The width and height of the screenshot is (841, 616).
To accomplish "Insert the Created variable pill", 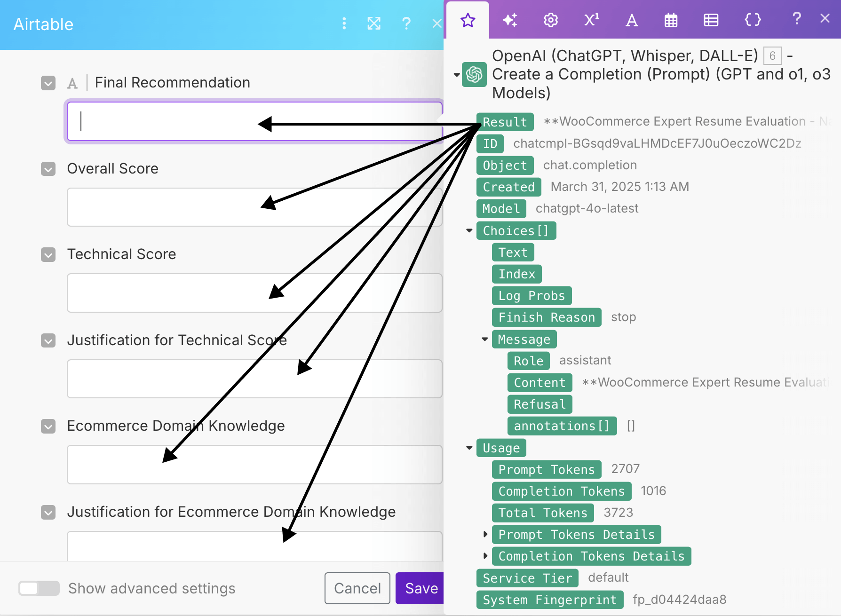I will [508, 187].
